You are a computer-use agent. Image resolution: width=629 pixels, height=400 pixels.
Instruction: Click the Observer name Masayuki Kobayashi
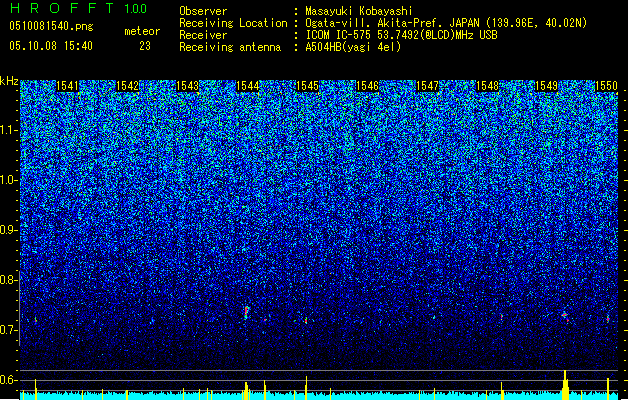coord(359,11)
